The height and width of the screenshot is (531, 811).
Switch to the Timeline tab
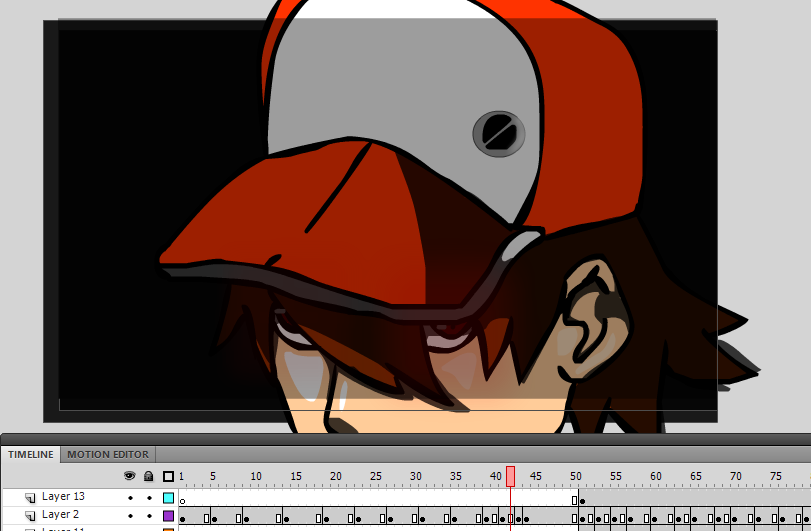[31, 454]
